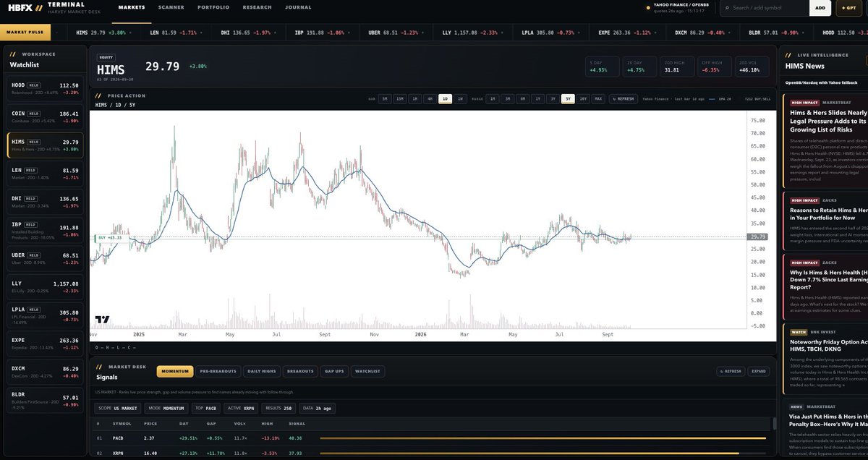Select COIN in the watchlist

click(x=45, y=117)
